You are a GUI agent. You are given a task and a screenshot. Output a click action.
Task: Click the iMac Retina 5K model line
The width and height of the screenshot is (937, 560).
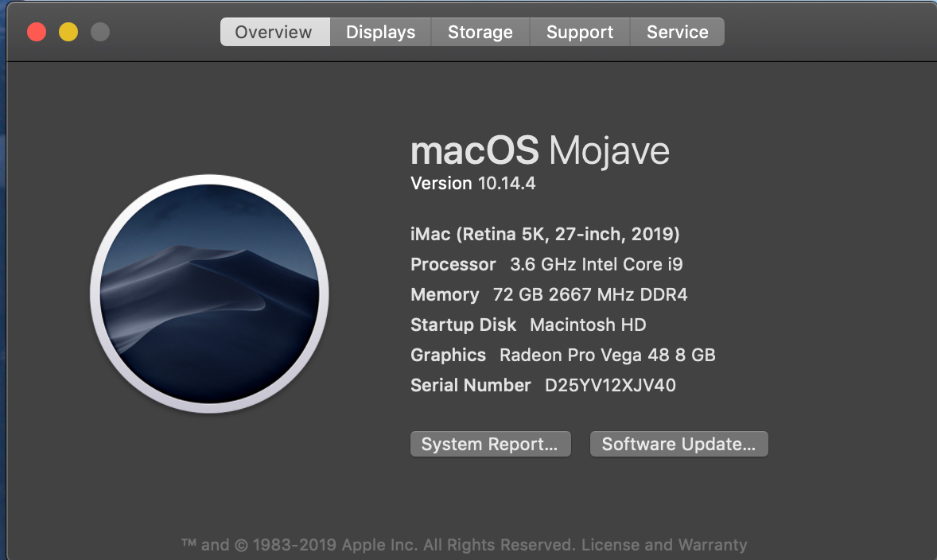[x=545, y=234]
